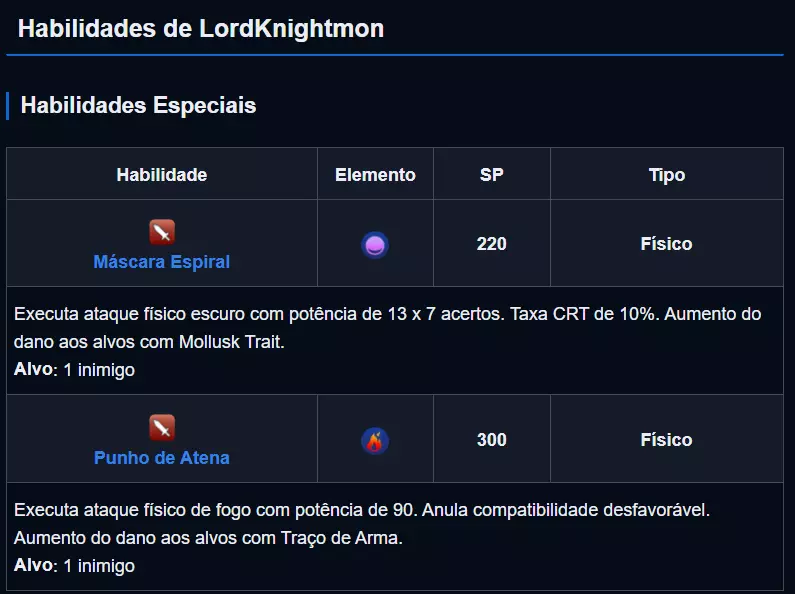795x594 pixels.
Task: Click the Máscara Espiral sword skill icon
Action: 162,233
